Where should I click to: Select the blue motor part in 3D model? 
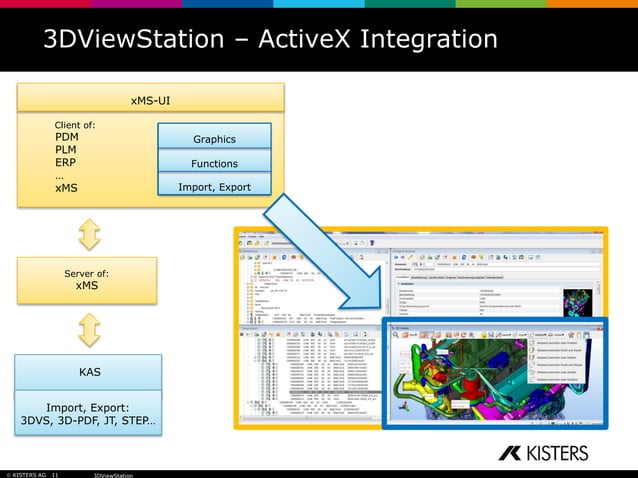coord(499,361)
